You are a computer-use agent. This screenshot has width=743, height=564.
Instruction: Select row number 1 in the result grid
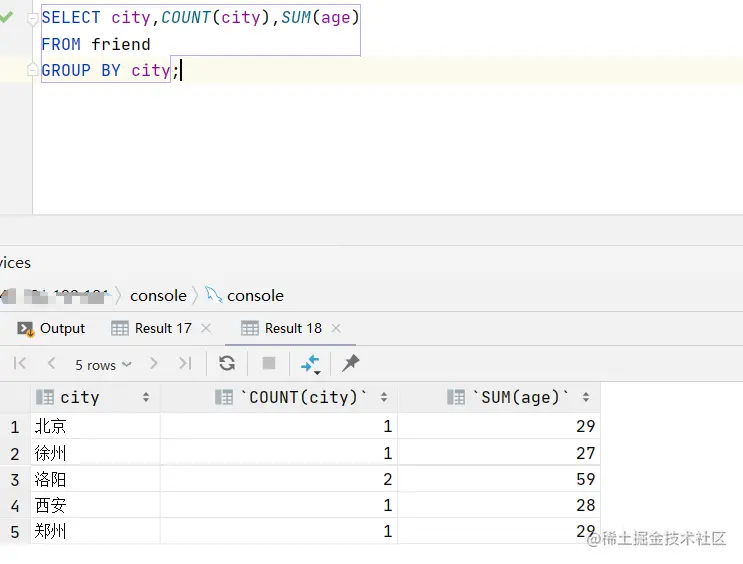pos(15,427)
